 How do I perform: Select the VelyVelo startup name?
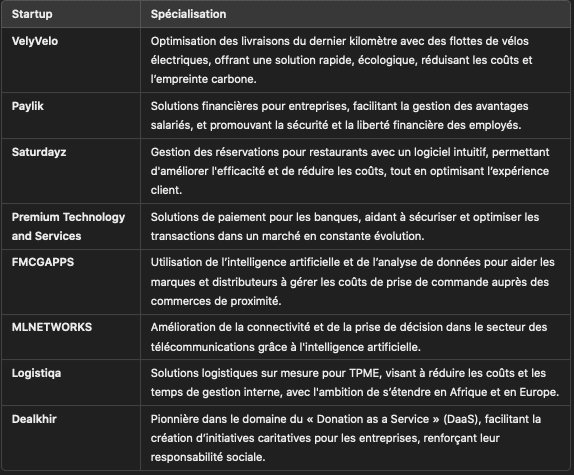point(35,41)
